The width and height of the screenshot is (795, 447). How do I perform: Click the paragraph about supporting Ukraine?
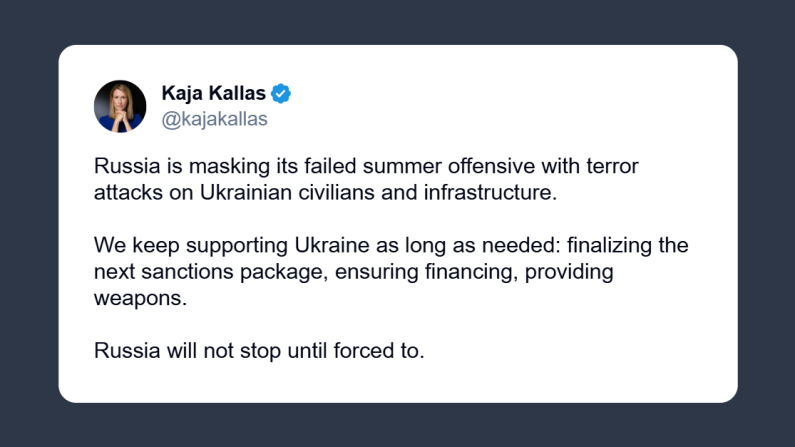coord(390,272)
